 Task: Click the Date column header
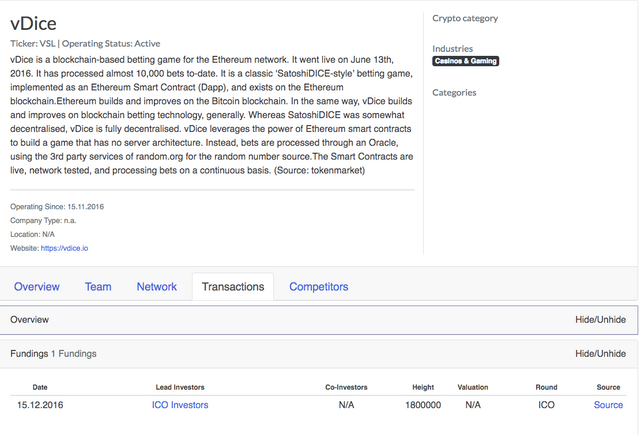pos(40,387)
